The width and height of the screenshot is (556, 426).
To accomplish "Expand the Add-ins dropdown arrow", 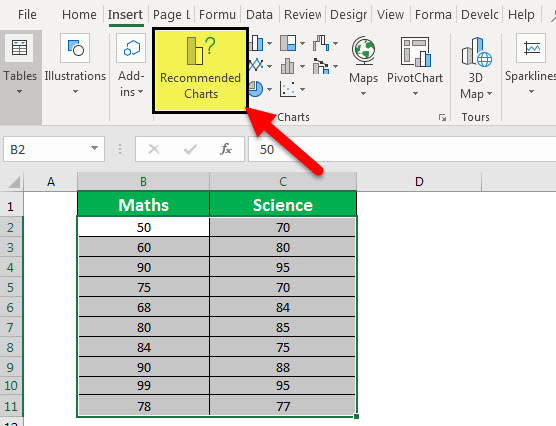I will [x=141, y=92].
